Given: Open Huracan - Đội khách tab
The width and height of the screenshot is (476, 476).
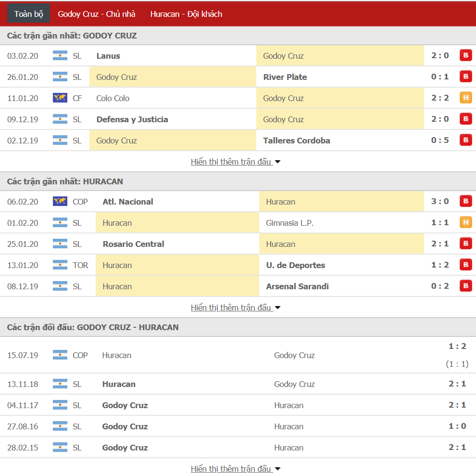Looking at the screenshot, I should (186, 14).
